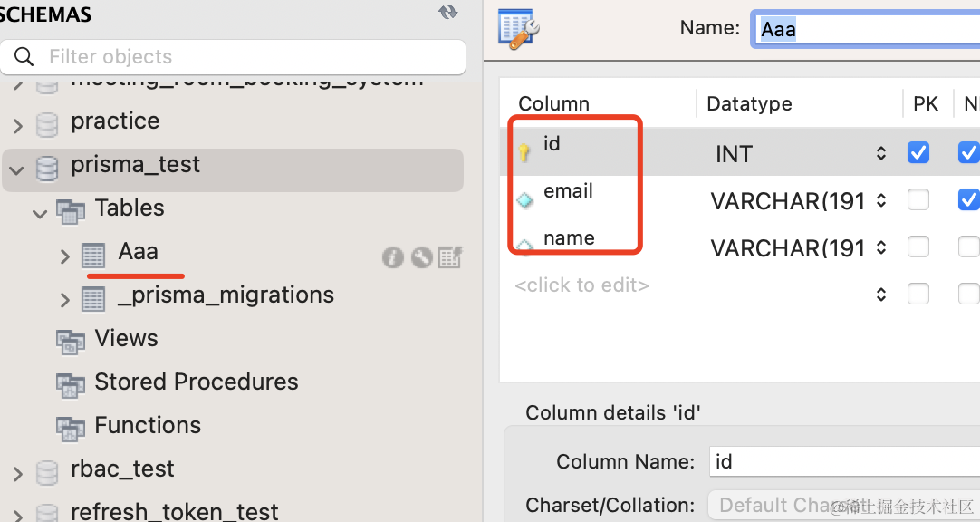Click the diamond icon beside email column
The height and width of the screenshot is (522, 980).
(x=524, y=200)
